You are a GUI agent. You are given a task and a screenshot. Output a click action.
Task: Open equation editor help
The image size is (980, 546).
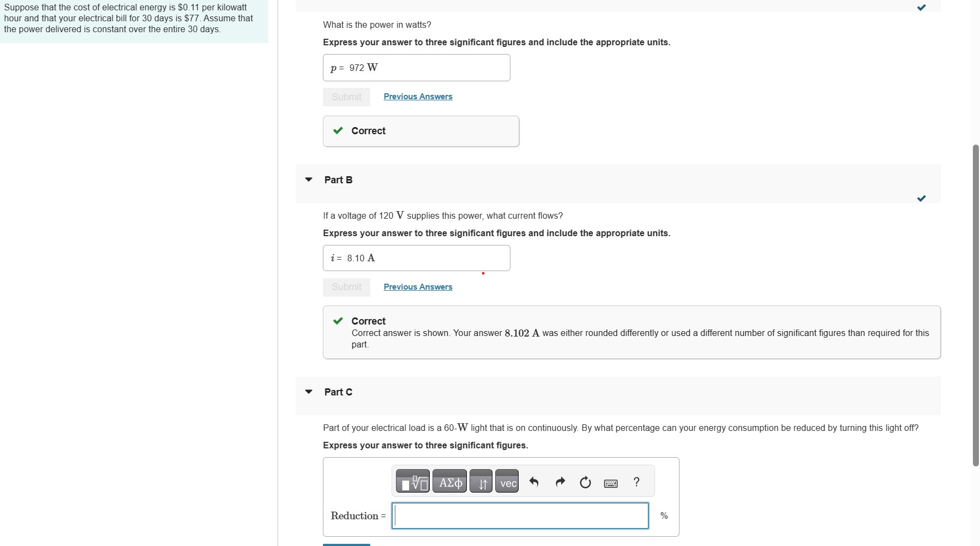coord(636,482)
